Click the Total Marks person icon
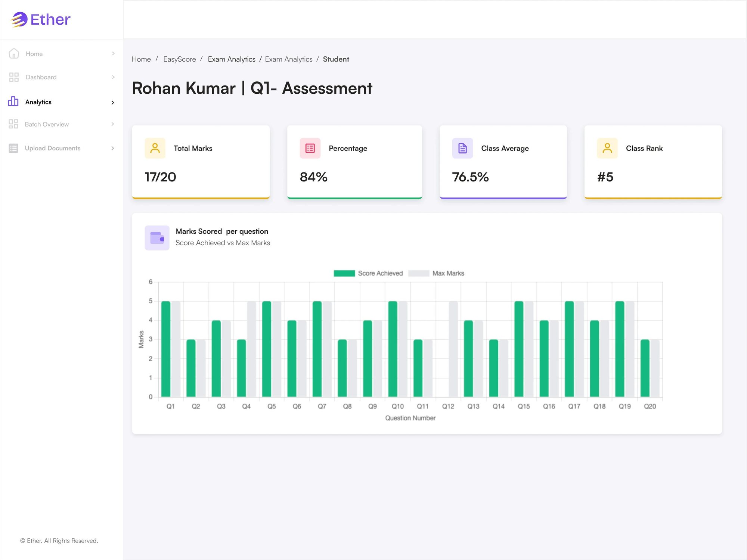The image size is (747, 560). (x=155, y=148)
